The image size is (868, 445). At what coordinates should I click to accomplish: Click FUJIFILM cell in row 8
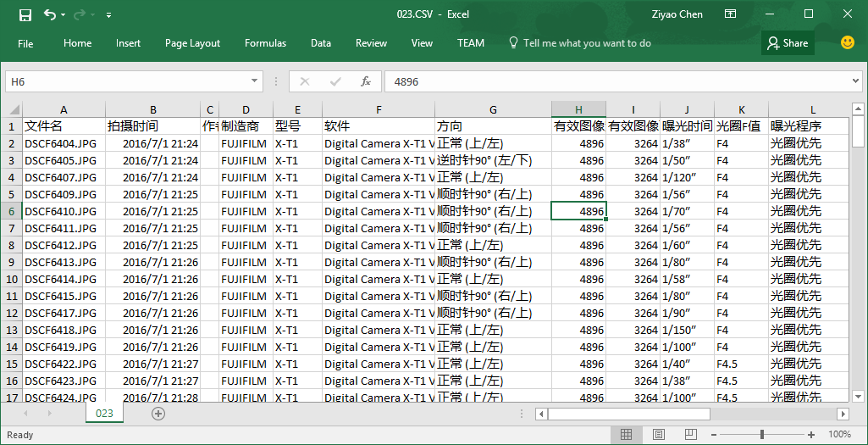pos(246,245)
